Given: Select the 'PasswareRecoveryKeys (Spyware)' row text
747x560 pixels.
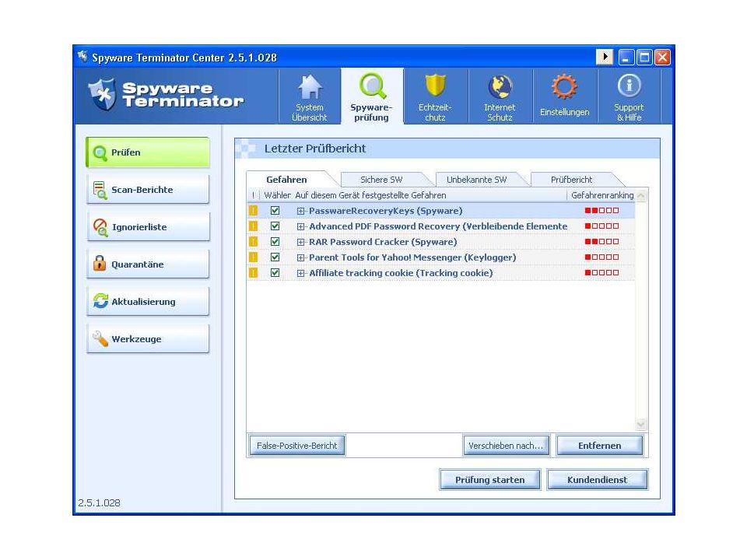Looking at the screenshot, I should 385,211.
